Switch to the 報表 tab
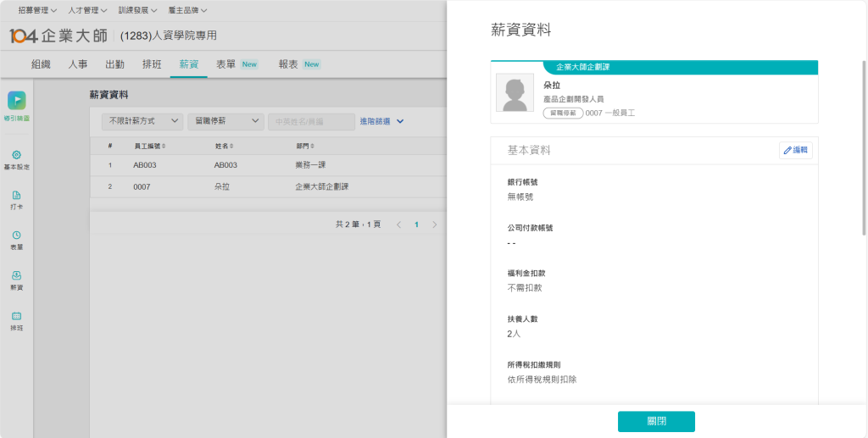 tap(288, 64)
